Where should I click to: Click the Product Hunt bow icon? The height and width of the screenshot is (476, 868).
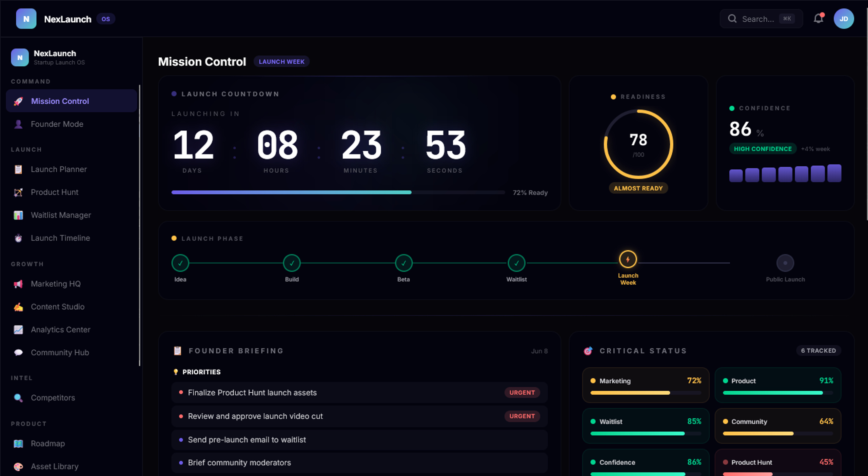pyautogui.click(x=18, y=192)
